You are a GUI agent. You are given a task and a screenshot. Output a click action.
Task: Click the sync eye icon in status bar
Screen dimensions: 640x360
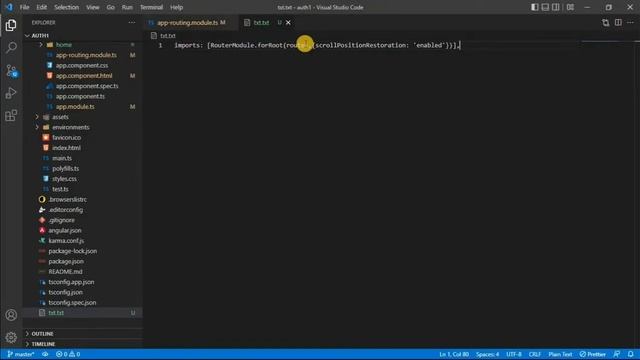pos(45,354)
